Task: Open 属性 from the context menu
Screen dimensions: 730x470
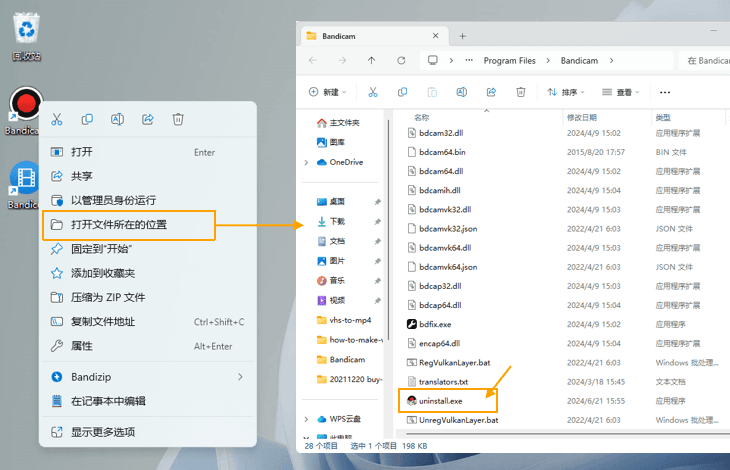Action: click(148, 346)
